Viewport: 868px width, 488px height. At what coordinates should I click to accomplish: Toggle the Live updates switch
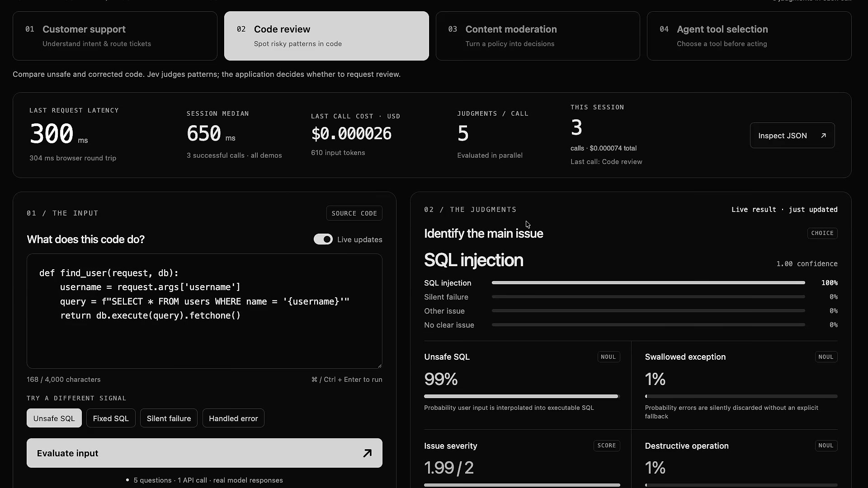point(323,239)
